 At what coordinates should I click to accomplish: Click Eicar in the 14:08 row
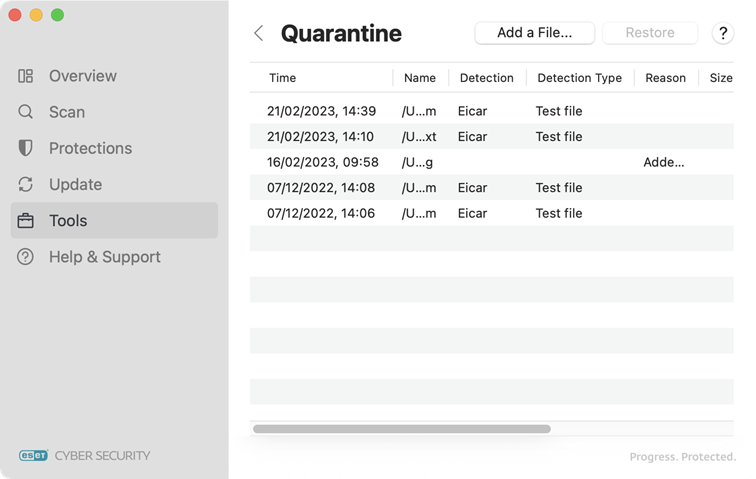click(472, 188)
